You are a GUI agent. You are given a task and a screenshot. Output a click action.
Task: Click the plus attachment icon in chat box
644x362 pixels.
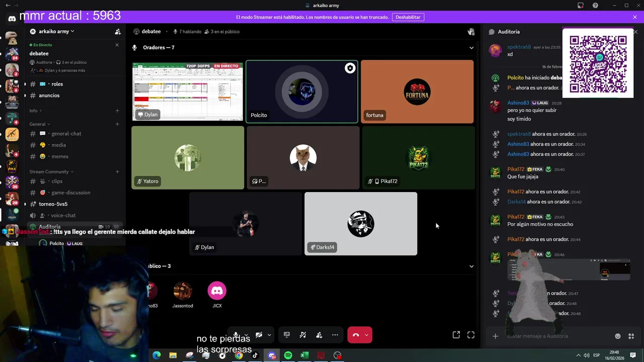[495, 336]
